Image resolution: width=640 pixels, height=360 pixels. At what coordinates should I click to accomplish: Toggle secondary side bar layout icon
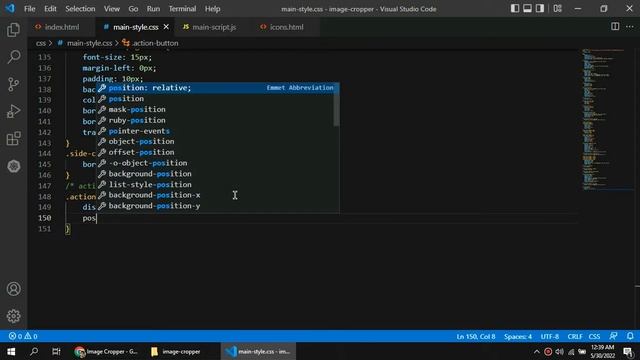540,9
